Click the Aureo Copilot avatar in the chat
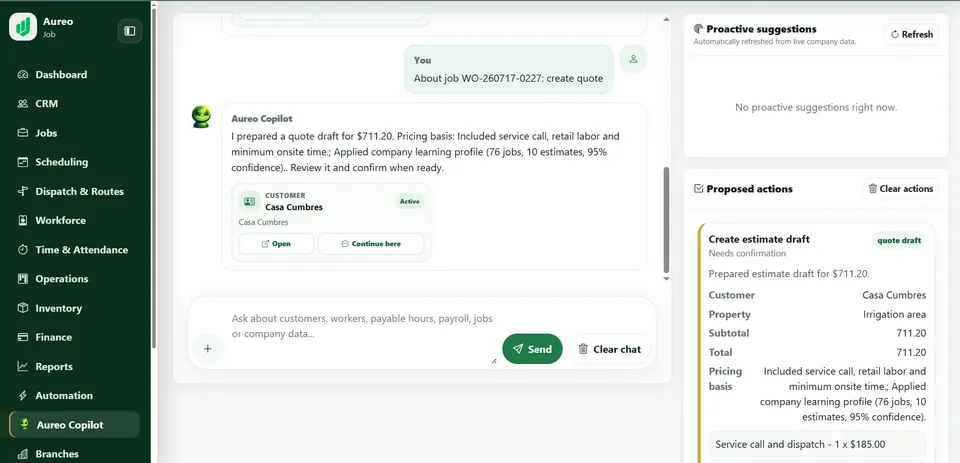 [x=201, y=116]
